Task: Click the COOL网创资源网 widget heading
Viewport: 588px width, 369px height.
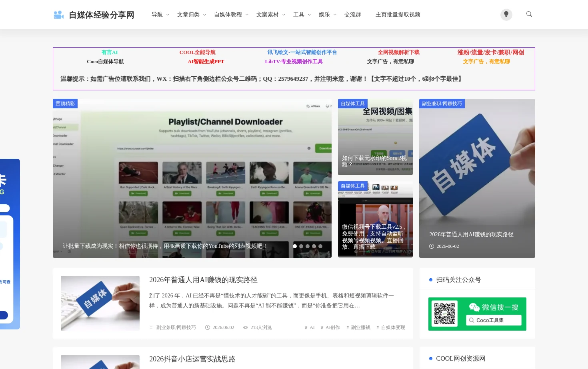Action: click(x=461, y=359)
